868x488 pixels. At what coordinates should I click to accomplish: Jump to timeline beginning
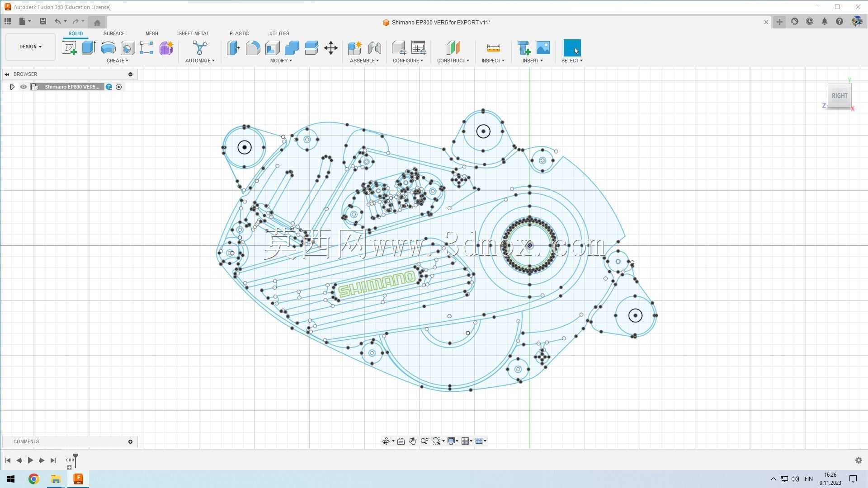tap(8, 460)
